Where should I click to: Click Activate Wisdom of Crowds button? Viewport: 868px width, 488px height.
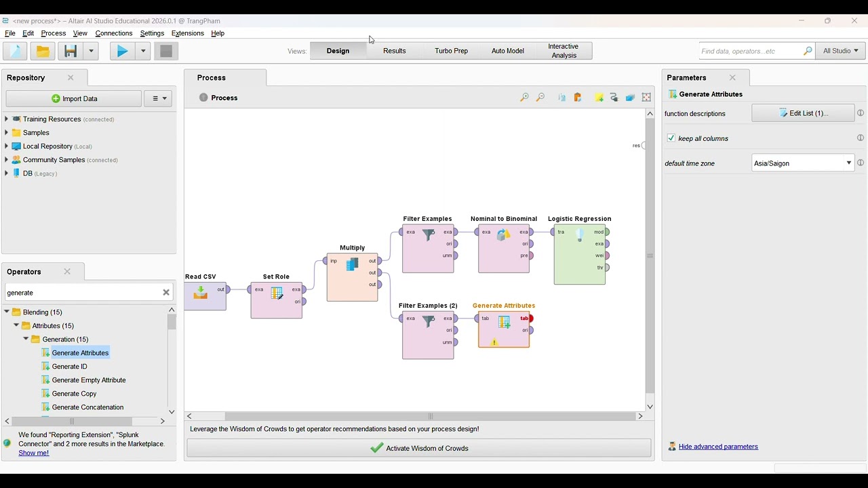(419, 448)
